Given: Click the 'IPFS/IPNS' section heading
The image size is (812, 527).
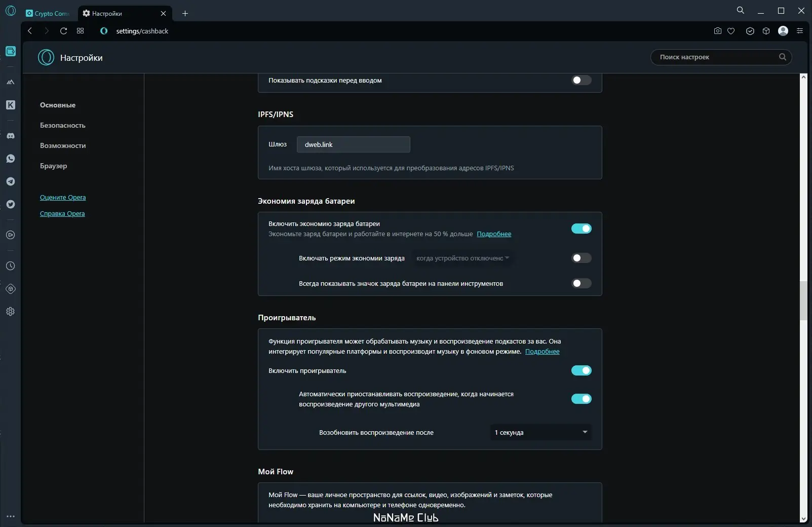Looking at the screenshot, I should click(276, 114).
